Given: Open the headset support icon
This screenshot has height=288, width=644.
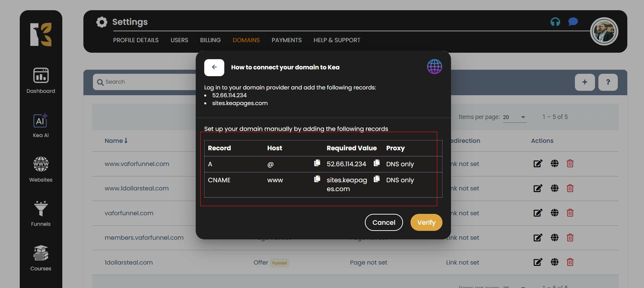Looking at the screenshot, I should [555, 22].
